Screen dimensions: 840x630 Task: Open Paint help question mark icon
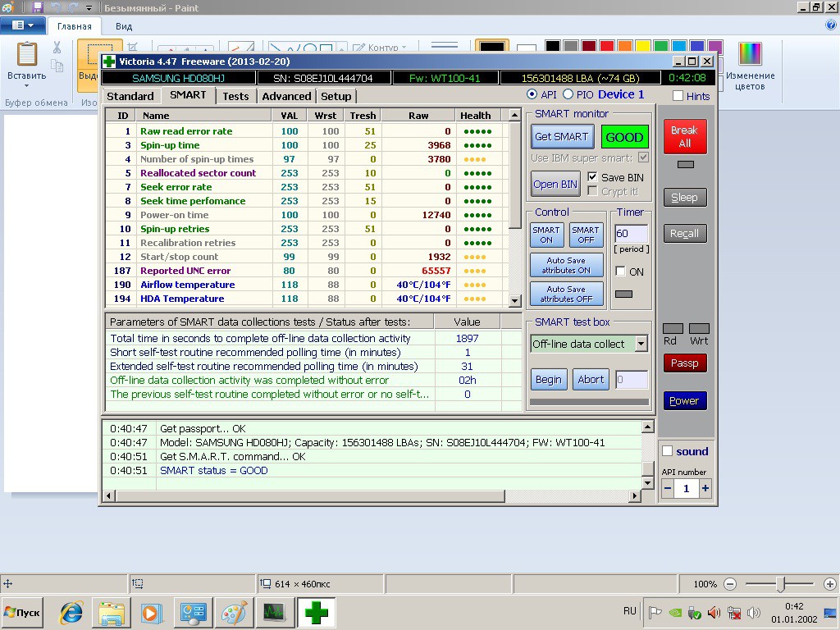(x=830, y=25)
